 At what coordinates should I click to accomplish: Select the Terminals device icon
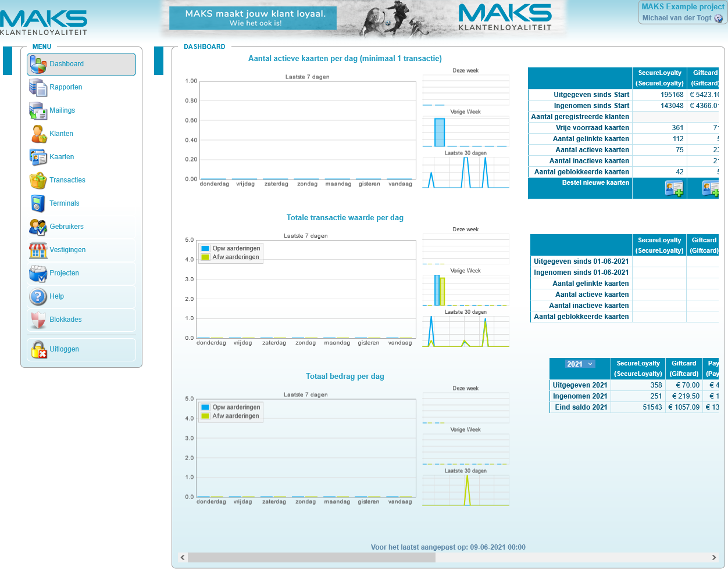pos(38,204)
